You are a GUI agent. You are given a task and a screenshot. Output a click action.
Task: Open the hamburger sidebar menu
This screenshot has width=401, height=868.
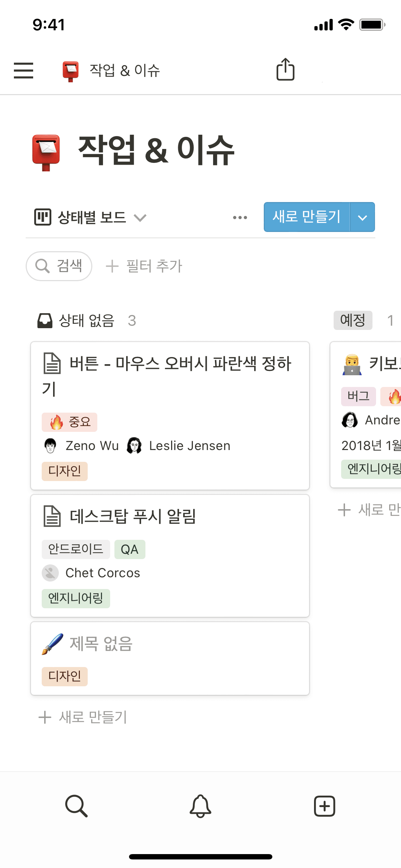24,70
